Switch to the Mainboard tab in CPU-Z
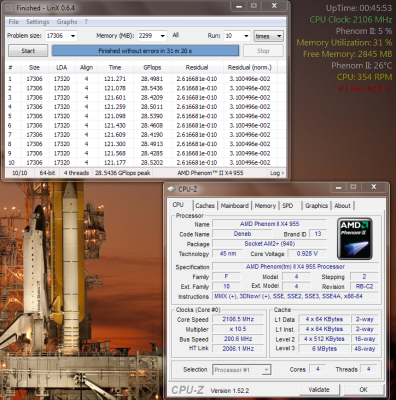 pos(235,206)
